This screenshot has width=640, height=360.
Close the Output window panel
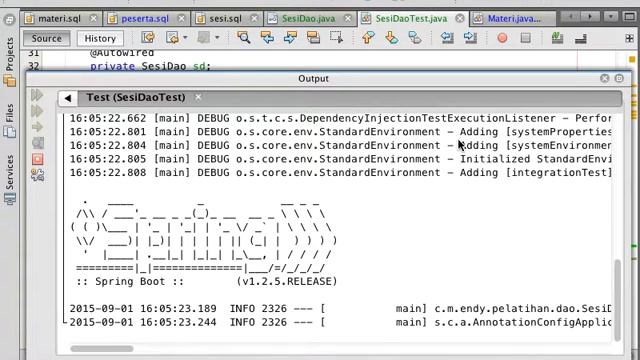(x=604, y=78)
